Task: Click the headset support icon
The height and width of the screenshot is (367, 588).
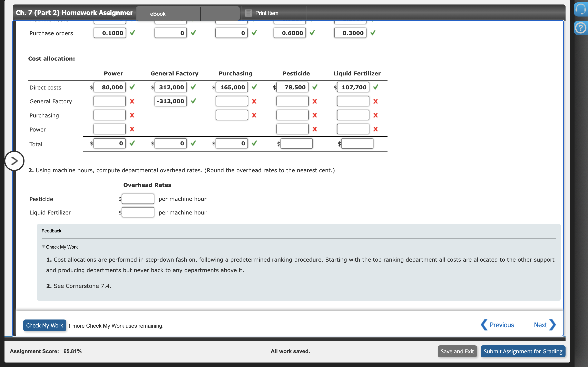Action: tap(581, 9)
